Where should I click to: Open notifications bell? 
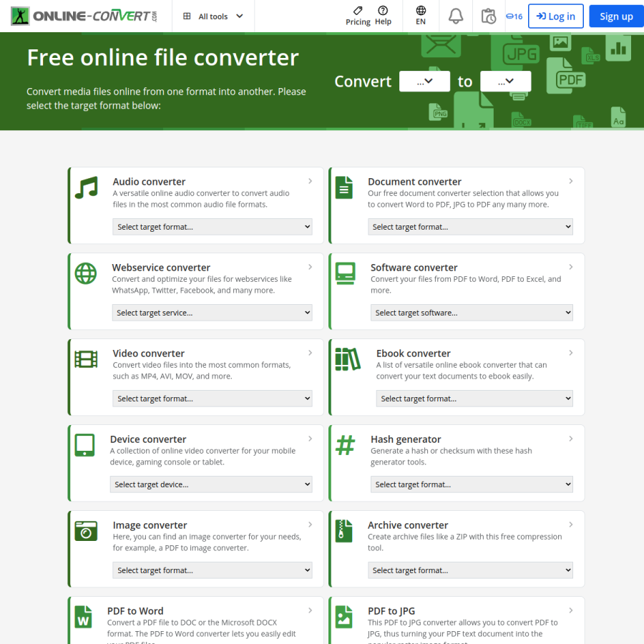456,16
